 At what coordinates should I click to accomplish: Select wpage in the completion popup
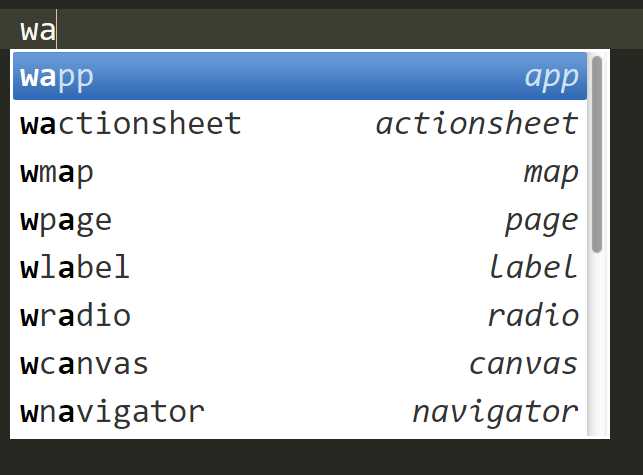coord(300,220)
